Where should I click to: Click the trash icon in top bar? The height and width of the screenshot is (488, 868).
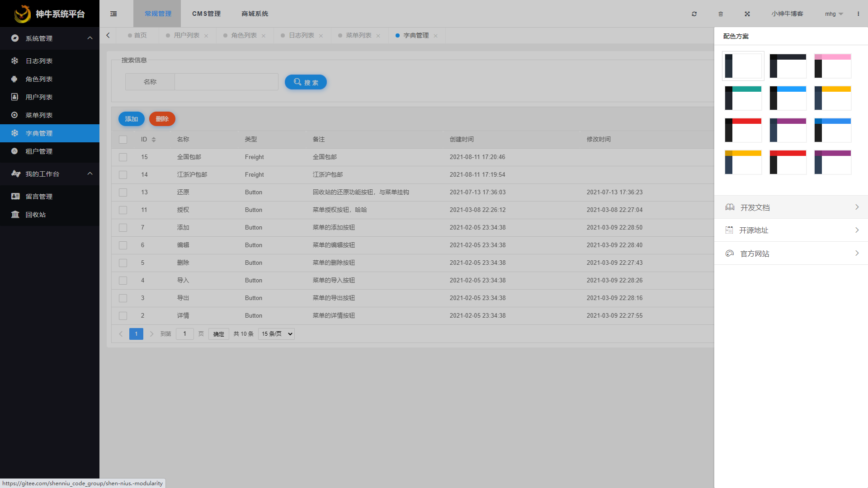point(721,14)
